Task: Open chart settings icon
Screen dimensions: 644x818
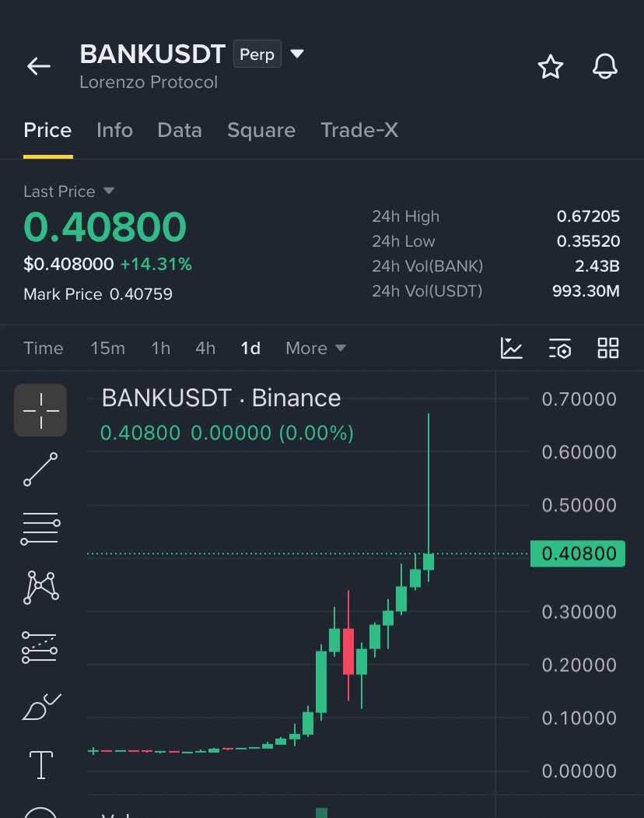Action: point(559,348)
